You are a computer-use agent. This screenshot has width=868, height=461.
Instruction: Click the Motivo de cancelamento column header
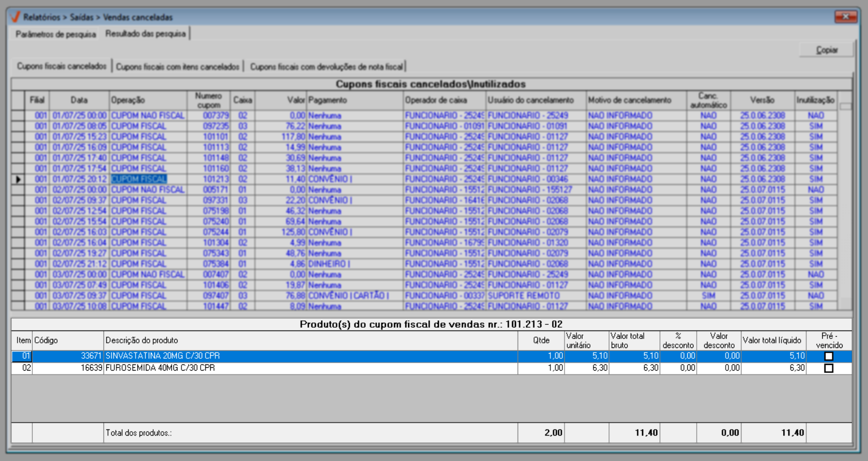click(630, 100)
